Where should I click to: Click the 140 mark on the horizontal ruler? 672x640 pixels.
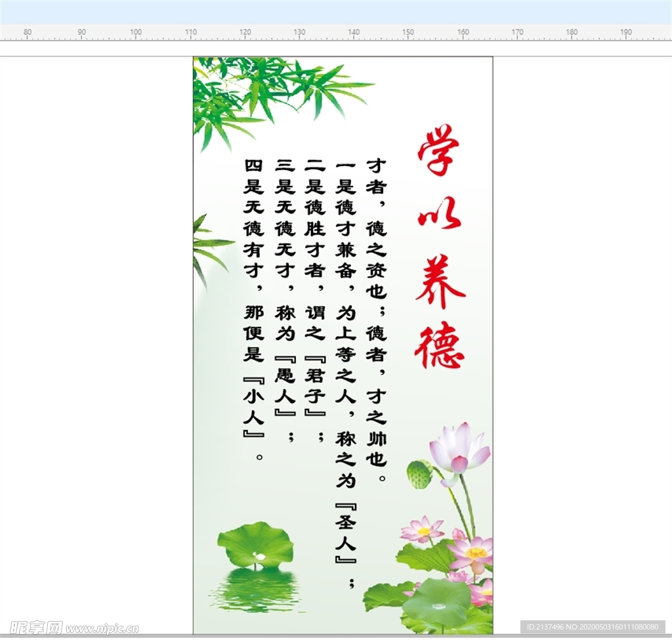click(354, 31)
